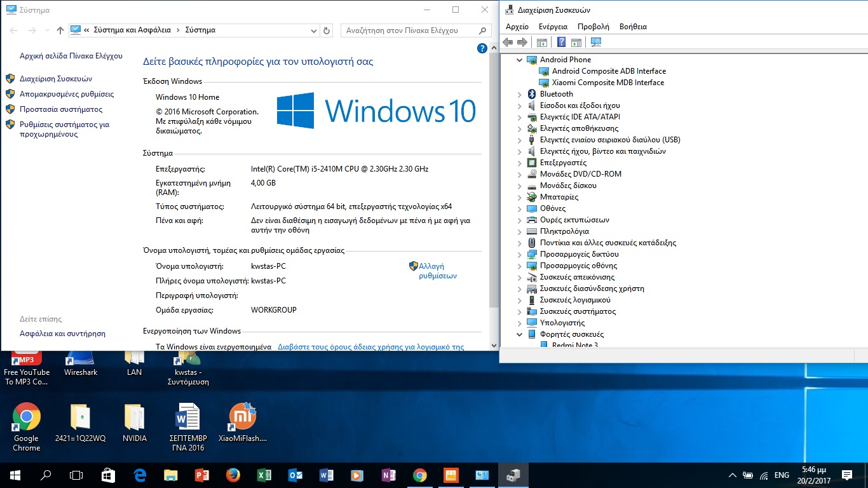The width and height of the screenshot is (868, 488).
Task: Expand the Bluetooth device category
Action: 520,94
